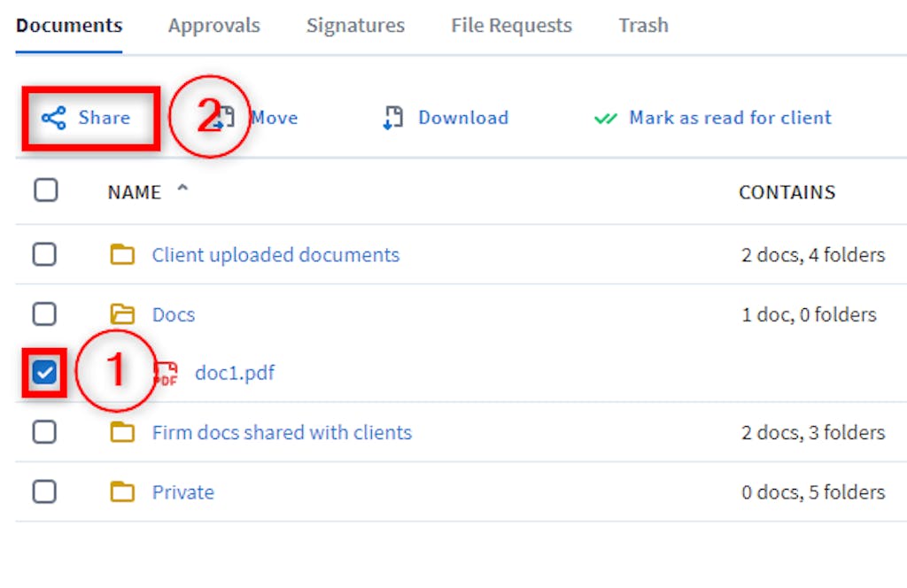The height and width of the screenshot is (588, 907).
Task: Uncheck the doc1.pdf checkbox
Action: [x=44, y=373]
